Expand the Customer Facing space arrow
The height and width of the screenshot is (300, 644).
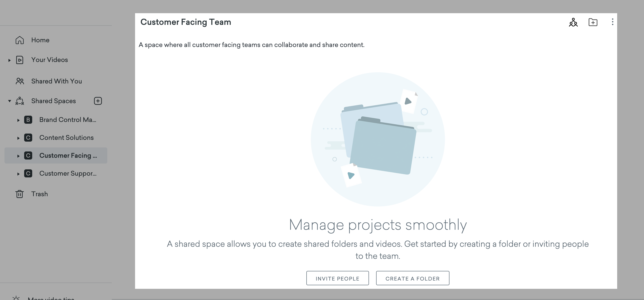pos(18,156)
